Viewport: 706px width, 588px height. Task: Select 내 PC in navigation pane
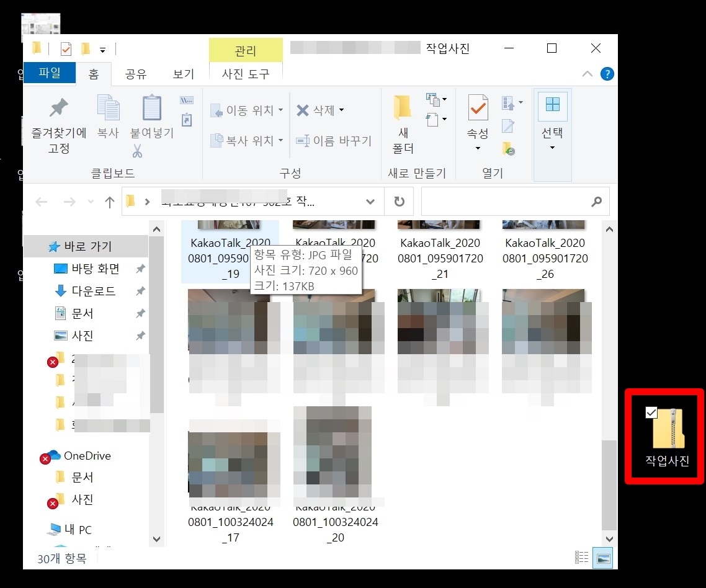point(78,530)
